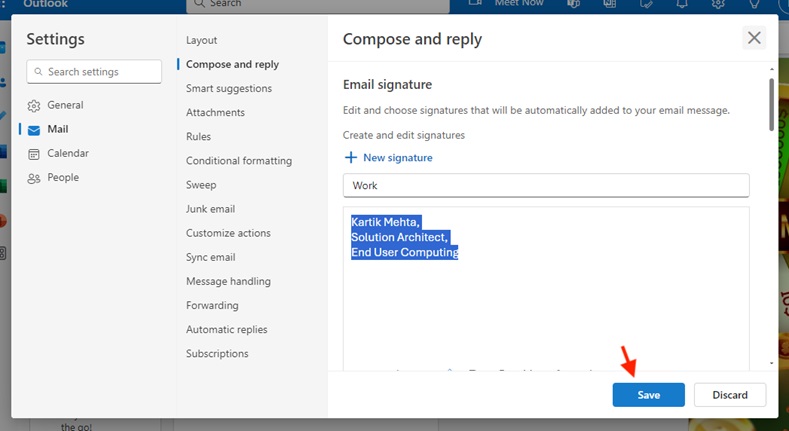
Task: Click the People icon in Settings sidebar
Action: tap(34, 178)
